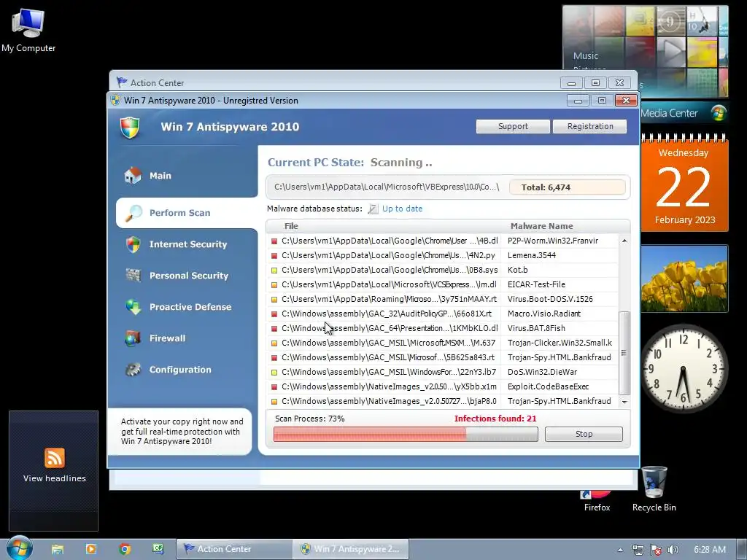
Task: Click the Registration button
Action: (x=589, y=126)
